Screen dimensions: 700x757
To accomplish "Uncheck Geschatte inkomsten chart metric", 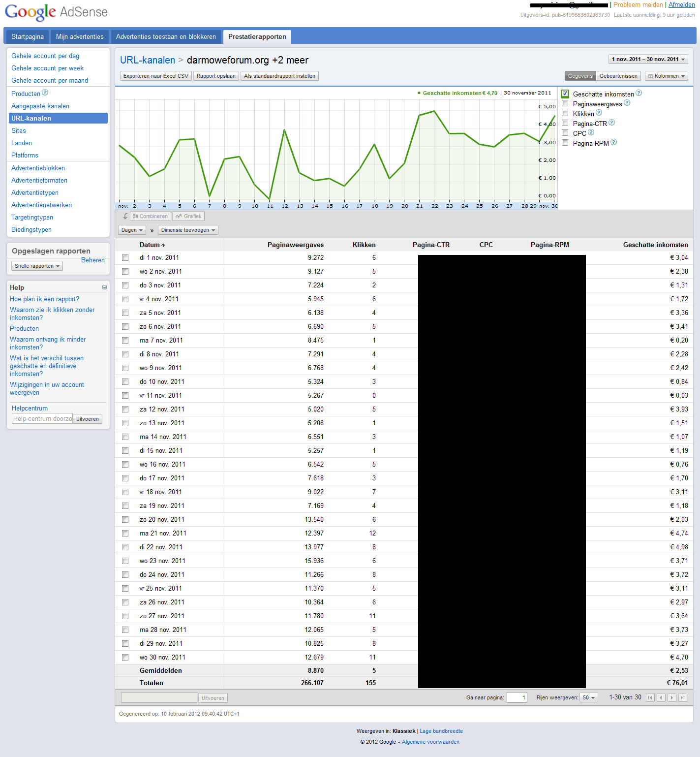I will (565, 94).
